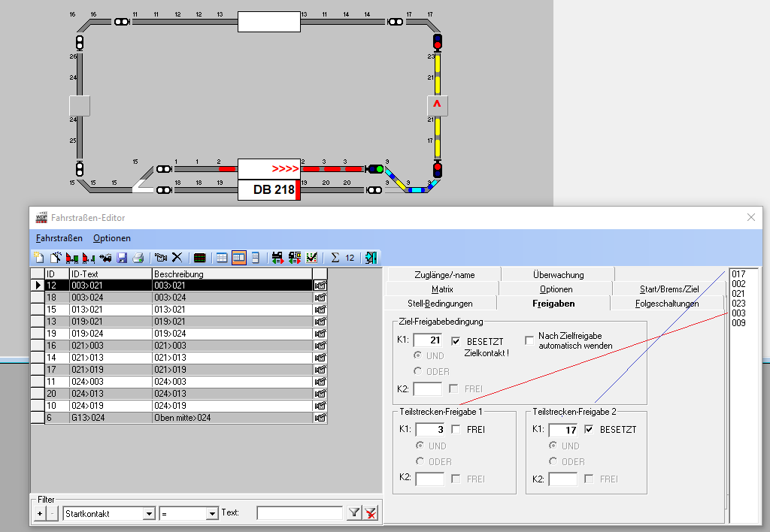Click the filter '+' button

click(x=40, y=513)
